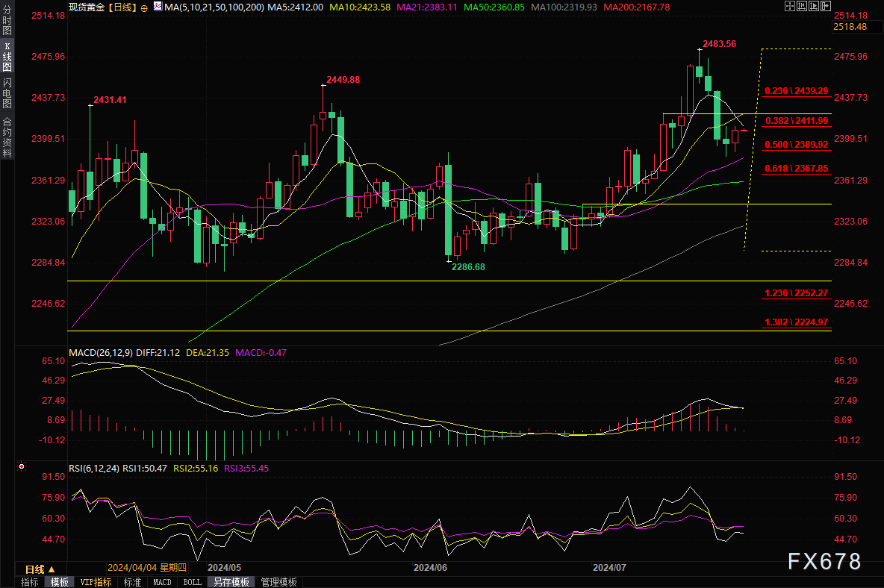Select the 模板 tab in bottom bar
Viewport: 884px width, 588px height.
coord(59,582)
